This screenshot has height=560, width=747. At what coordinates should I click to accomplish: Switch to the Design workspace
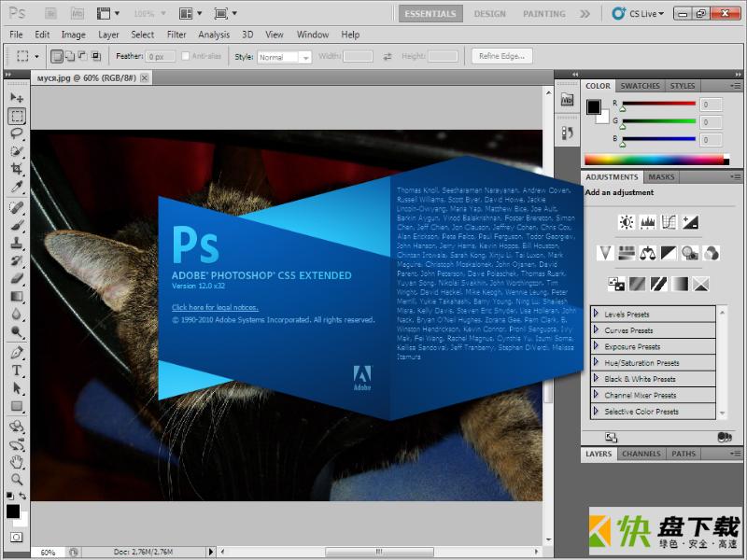coord(489,14)
